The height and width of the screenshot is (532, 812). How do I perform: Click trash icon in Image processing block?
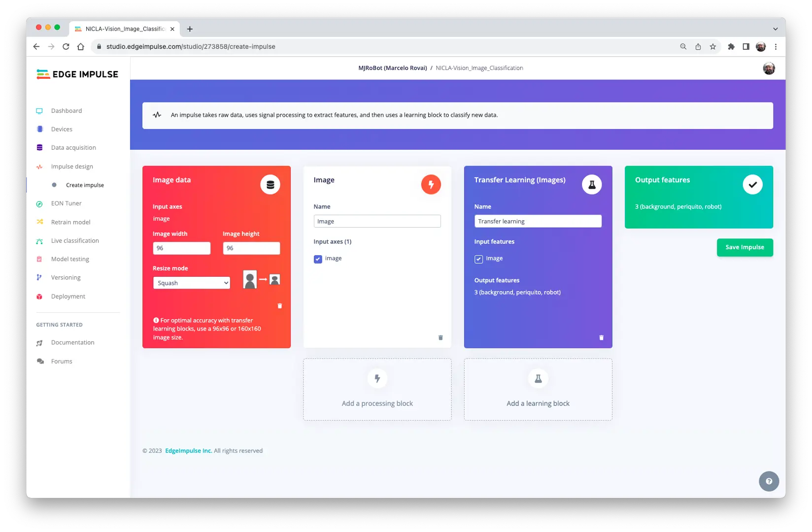pos(440,337)
